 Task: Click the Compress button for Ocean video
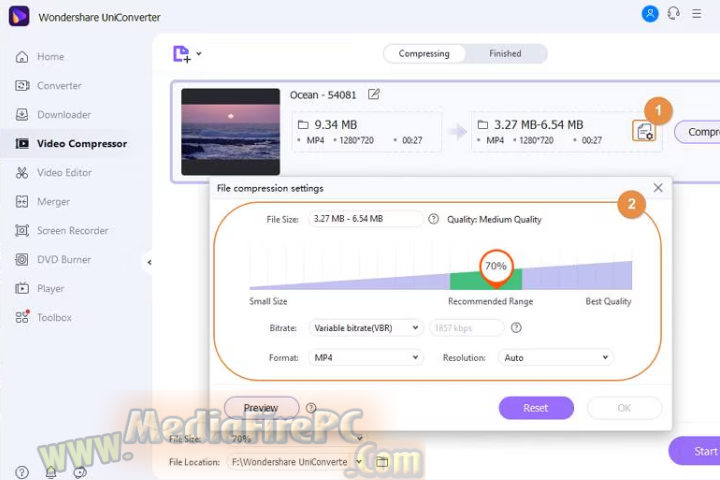tap(697, 132)
